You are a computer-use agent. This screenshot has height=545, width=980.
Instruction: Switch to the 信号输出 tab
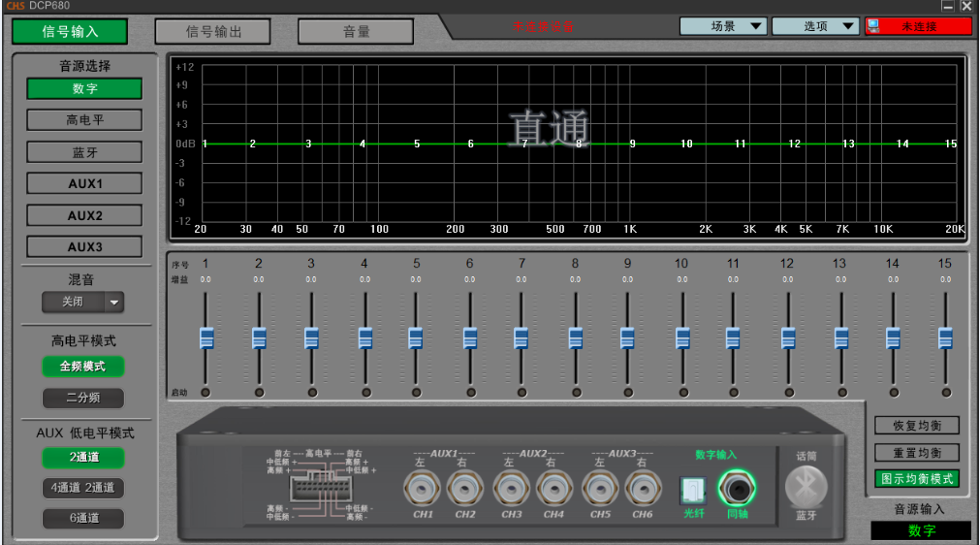point(212,31)
